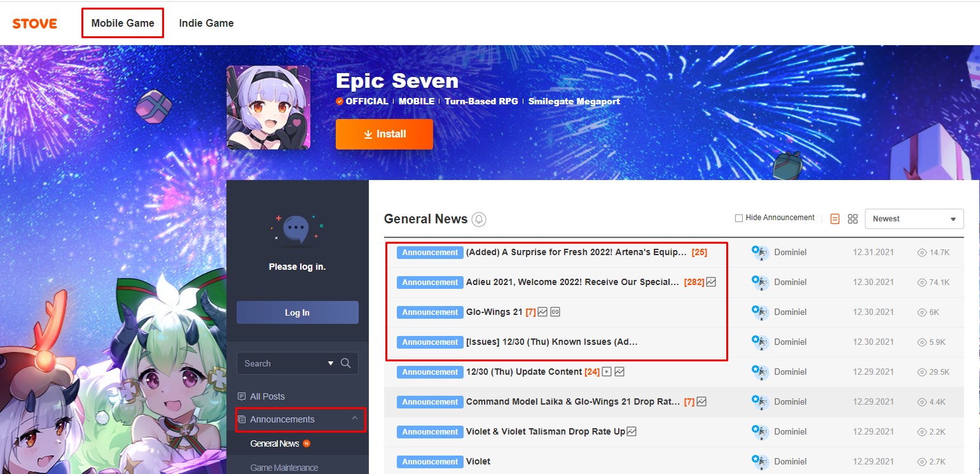Click the image icon on 12/30 Update Content row

[x=619, y=372]
